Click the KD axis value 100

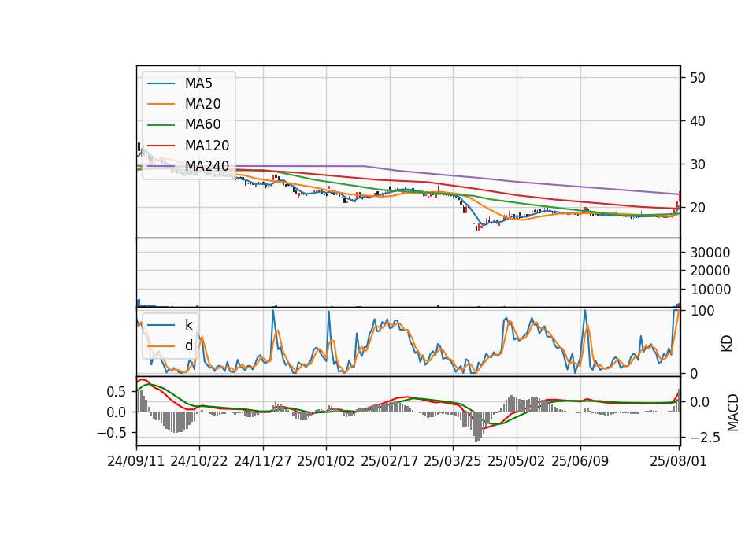702,312
